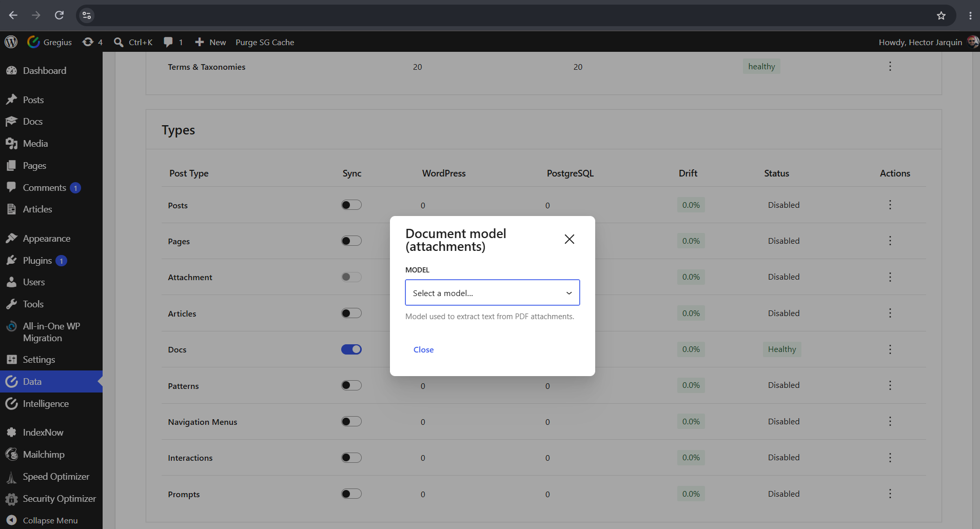
Task: Open actions dropdown for Pages row
Action: click(x=890, y=241)
